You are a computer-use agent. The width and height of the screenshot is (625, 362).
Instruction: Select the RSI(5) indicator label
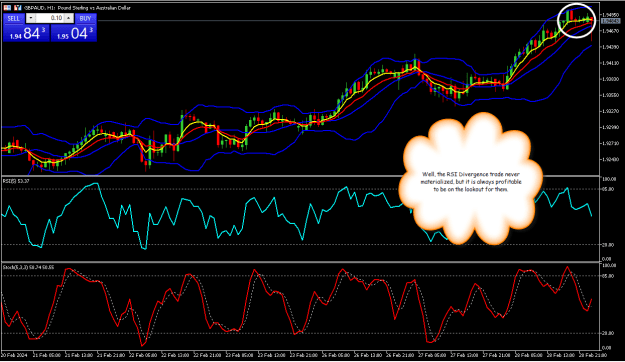[16, 181]
